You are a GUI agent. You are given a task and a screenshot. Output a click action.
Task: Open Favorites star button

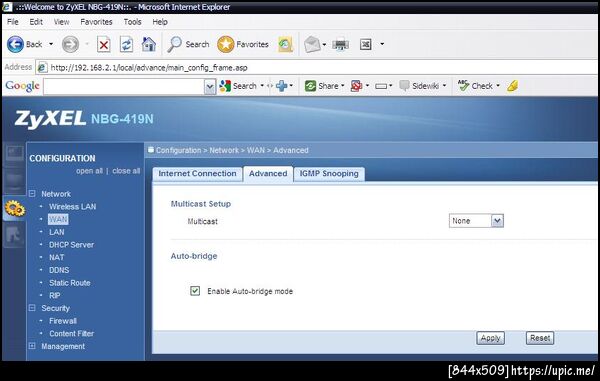pos(243,44)
